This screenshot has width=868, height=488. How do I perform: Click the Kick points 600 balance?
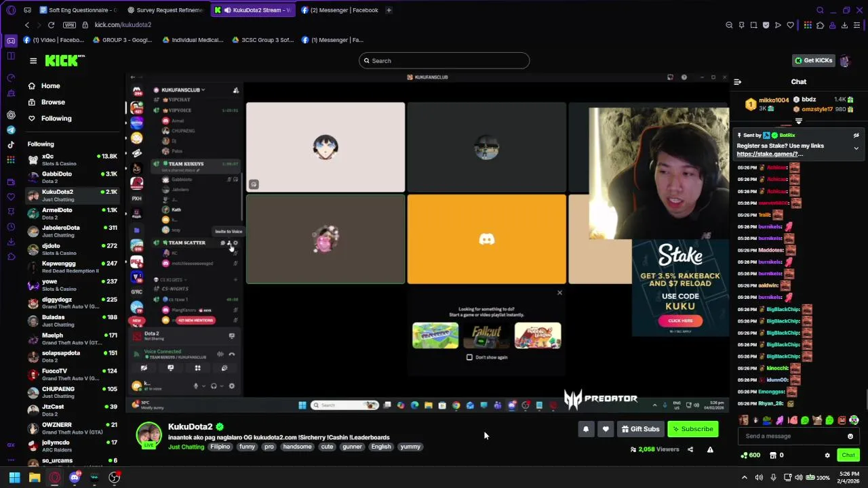click(x=751, y=455)
